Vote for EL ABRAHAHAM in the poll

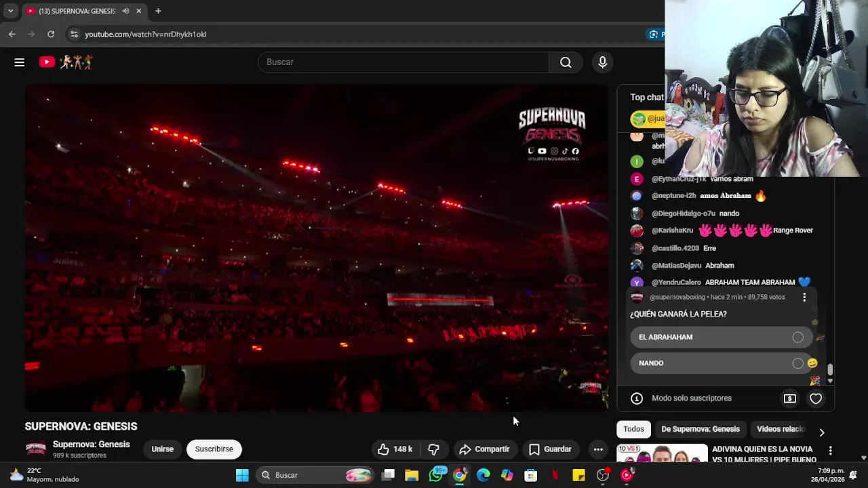click(x=721, y=337)
